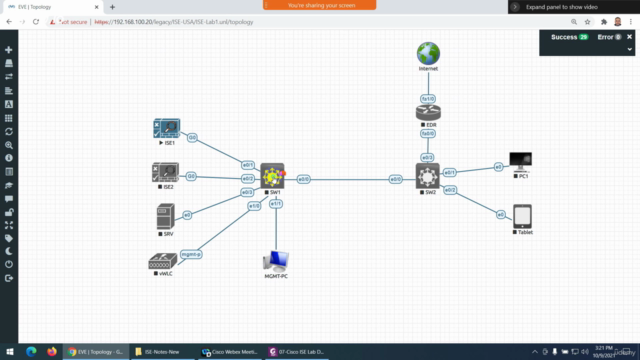This screenshot has width=640, height=360.
Task: Expand the notifications panel chevron
Action: click(x=629, y=49)
